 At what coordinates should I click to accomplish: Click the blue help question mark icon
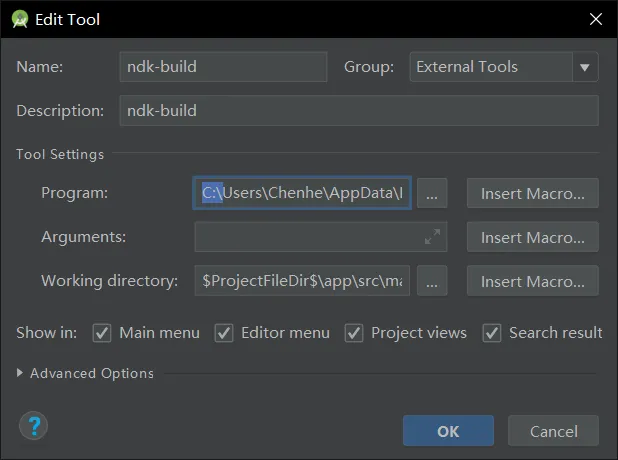click(33, 425)
